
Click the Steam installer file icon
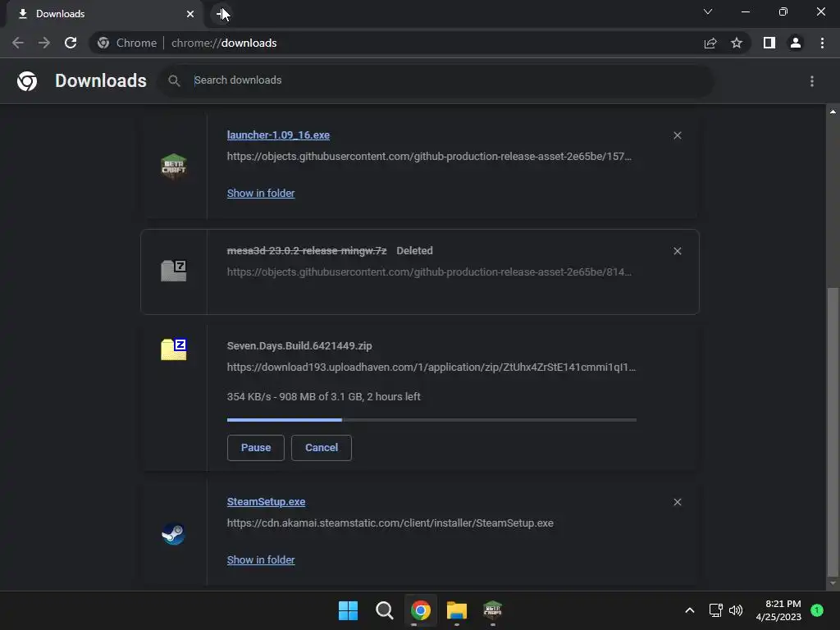[174, 533]
